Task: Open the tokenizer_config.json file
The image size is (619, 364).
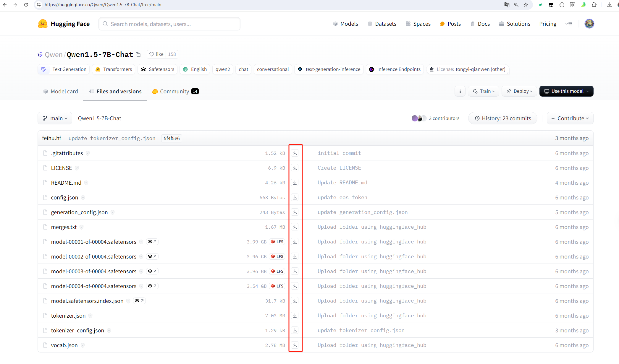Action: 77,330
